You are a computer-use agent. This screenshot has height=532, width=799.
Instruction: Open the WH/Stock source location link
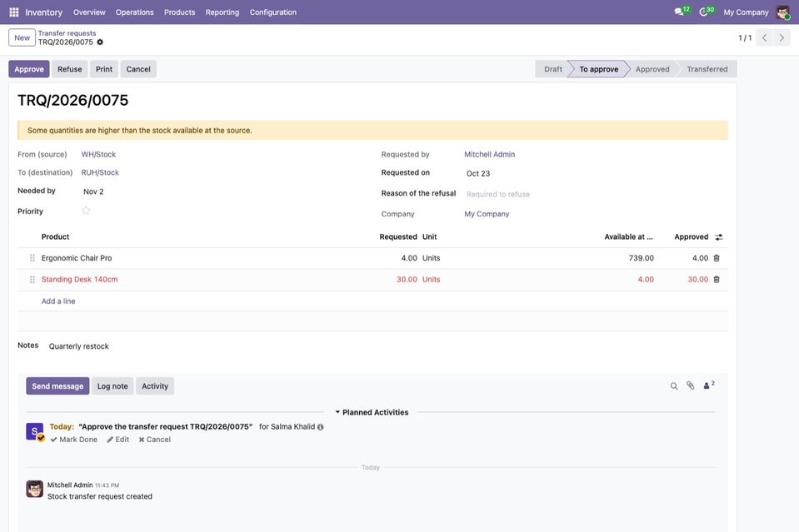98,154
